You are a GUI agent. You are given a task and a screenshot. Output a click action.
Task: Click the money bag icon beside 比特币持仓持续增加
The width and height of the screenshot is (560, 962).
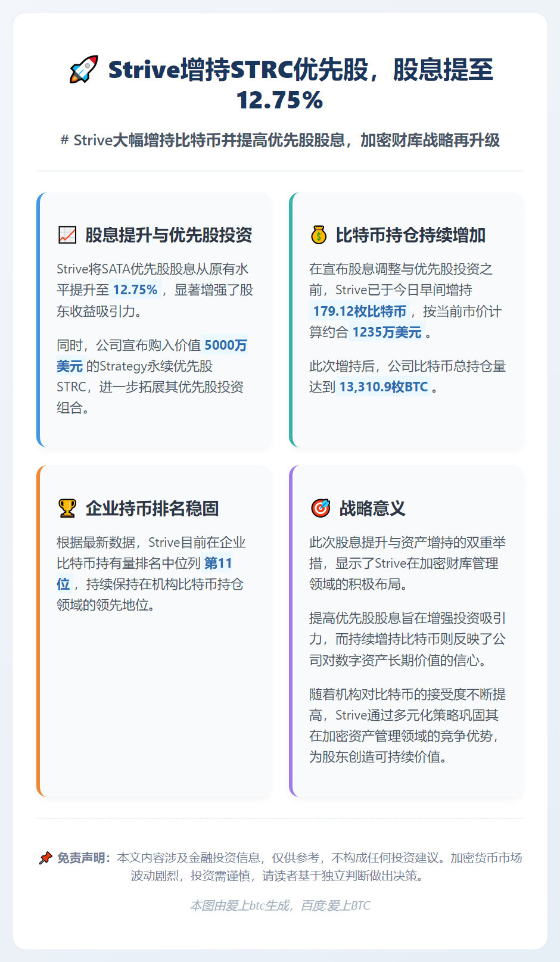[319, 235]
